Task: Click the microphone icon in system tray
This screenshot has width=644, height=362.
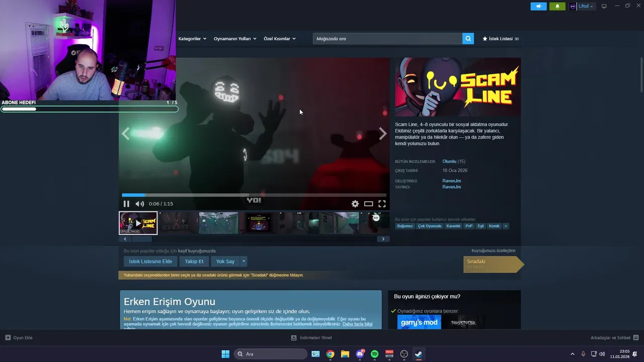Action: point(583,354)
